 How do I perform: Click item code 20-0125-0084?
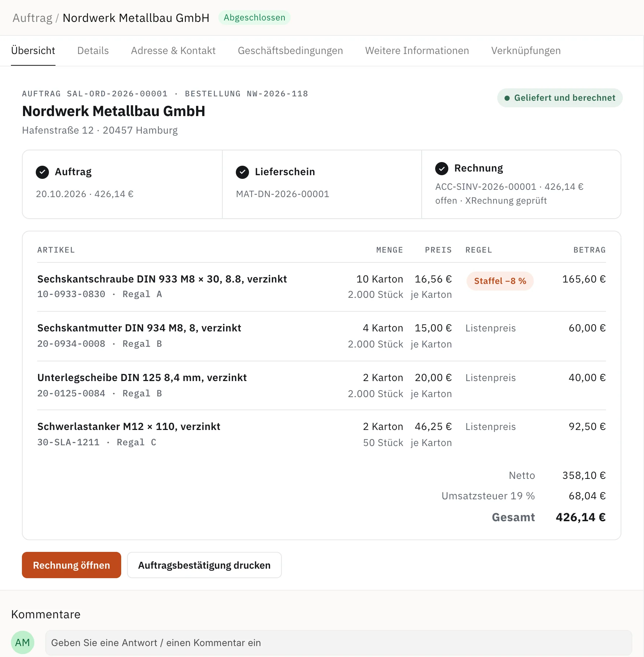click(71, 393)
